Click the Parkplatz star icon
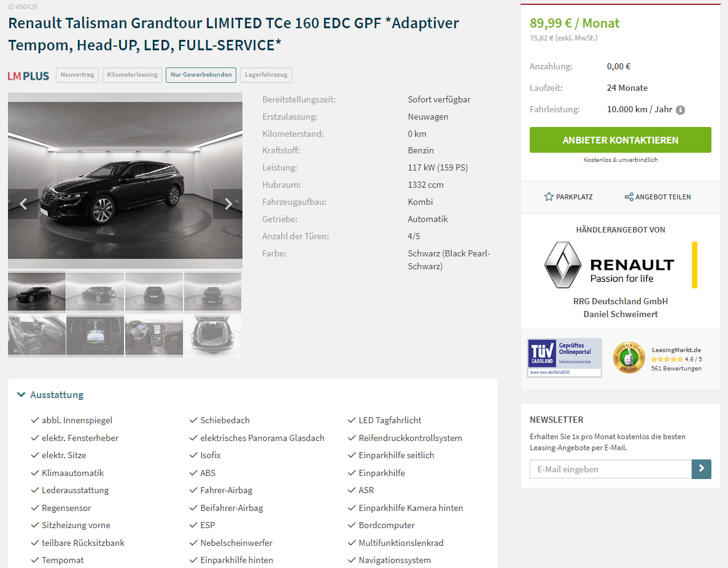Screen dimensions: 728x568 [x=549, y=197]
